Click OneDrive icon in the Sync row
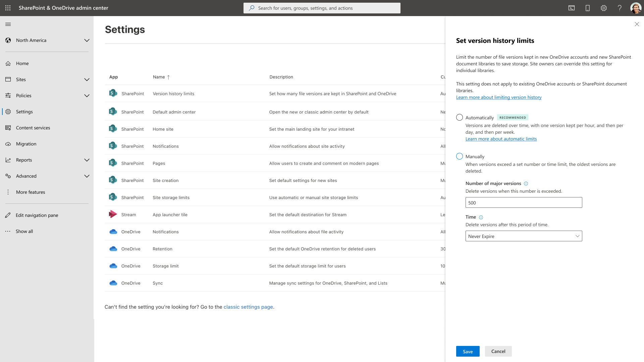The height and width of the screenshot is (362, 644). [113, 283]
